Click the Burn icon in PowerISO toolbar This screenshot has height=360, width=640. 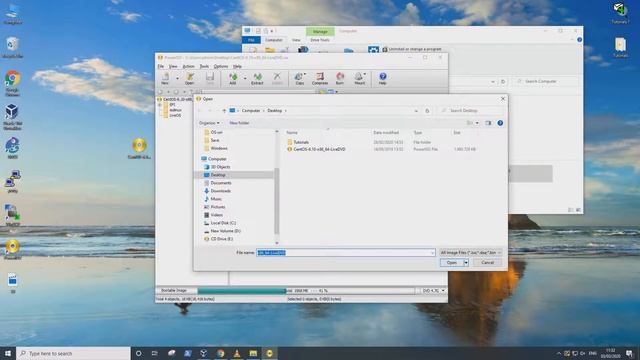click(x=340, y=78)
